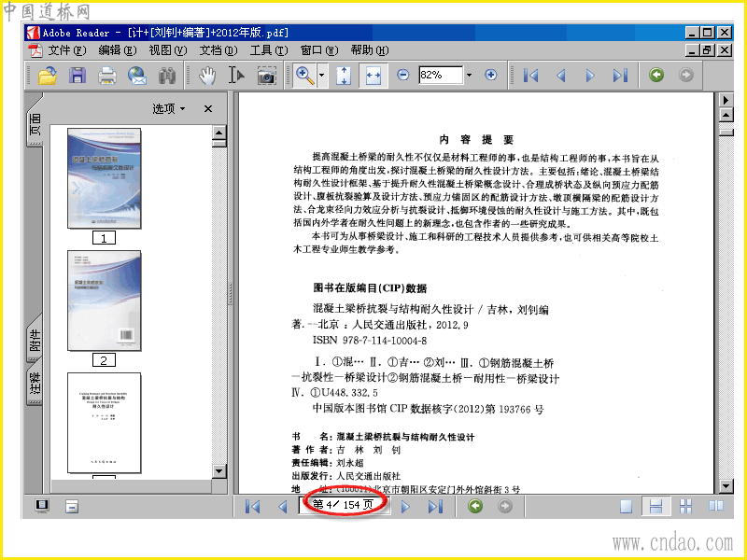Image resolution: width=747 pixels, height=560 pixels.
Task: Select the text Select tool
Action: [x=236, y=76]
